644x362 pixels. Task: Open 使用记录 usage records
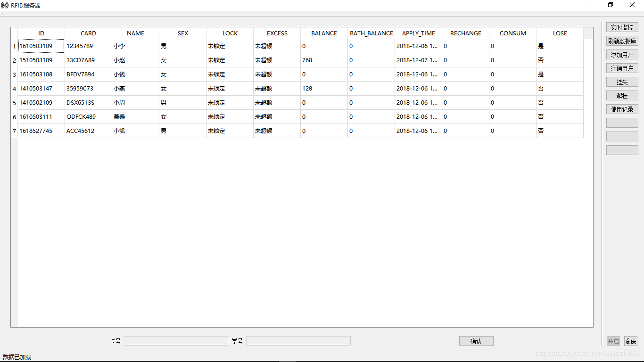622,109
